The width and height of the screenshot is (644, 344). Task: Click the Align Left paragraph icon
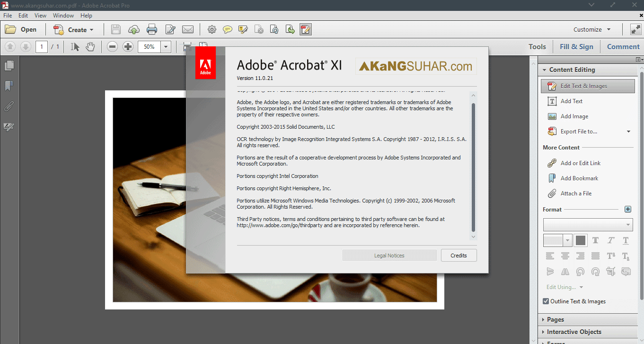[550, 256]
